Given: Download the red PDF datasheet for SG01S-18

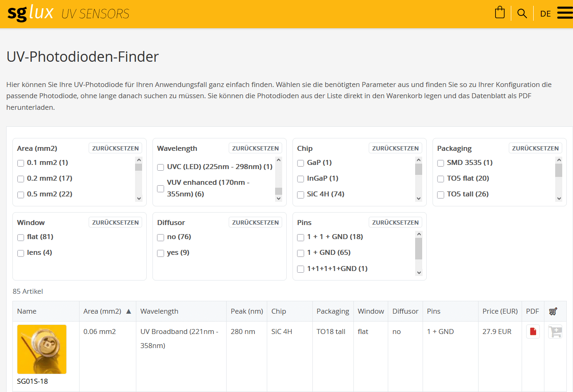Looking at the screenshot, I should pos(533,332).
